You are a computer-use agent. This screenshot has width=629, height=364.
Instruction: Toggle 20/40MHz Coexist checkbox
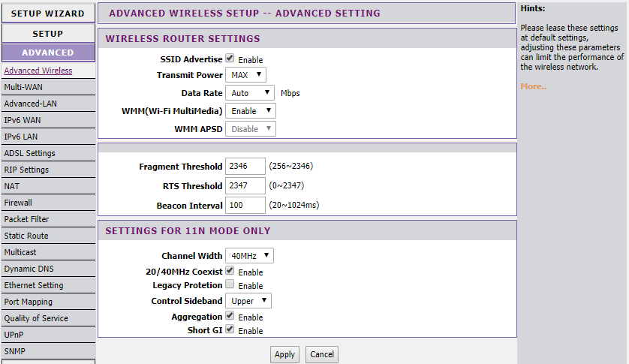point(230,270)
